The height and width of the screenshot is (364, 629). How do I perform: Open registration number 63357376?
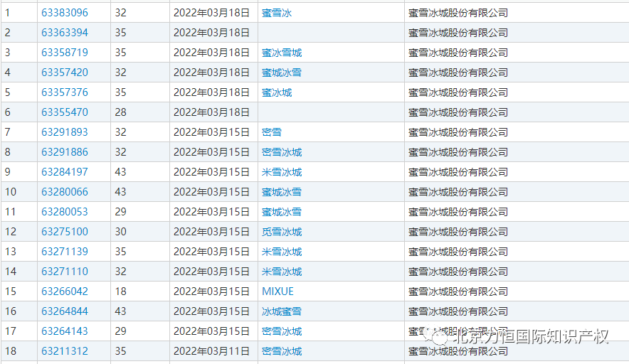click(65, 92)
